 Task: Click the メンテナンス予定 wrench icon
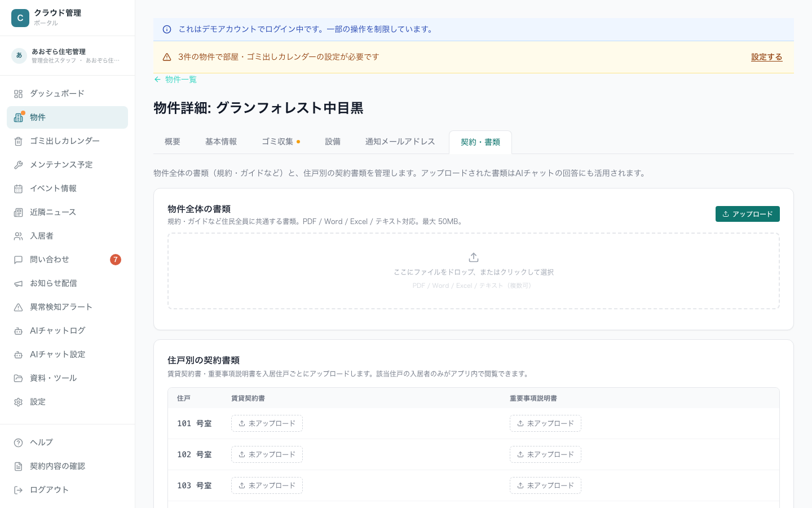(x=19, y=165)
